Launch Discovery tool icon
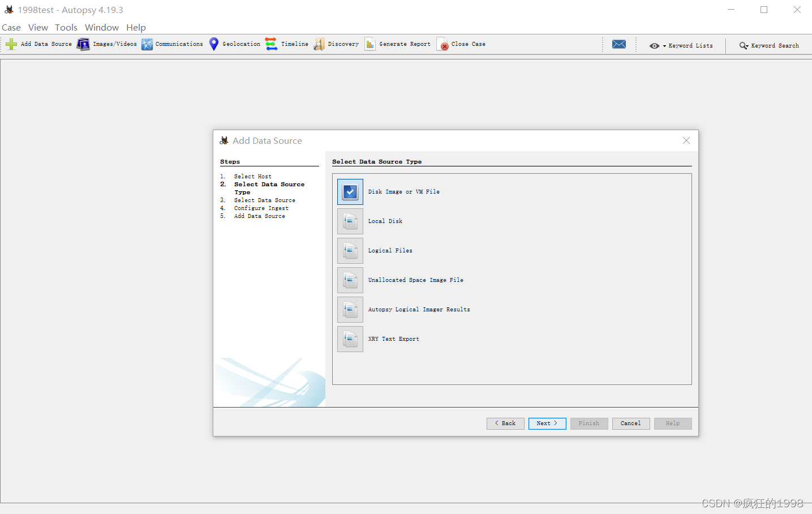 pyautogui.click(x=319, y=44)
